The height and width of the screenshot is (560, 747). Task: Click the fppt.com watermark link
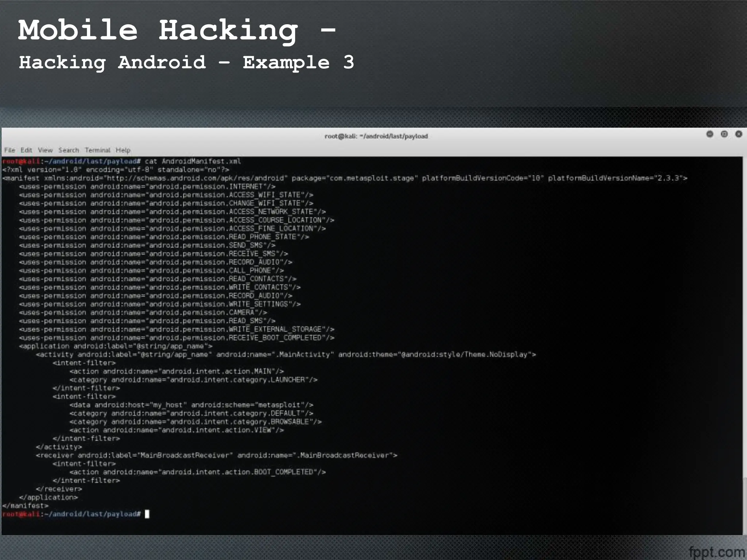[x=717, y=552]
